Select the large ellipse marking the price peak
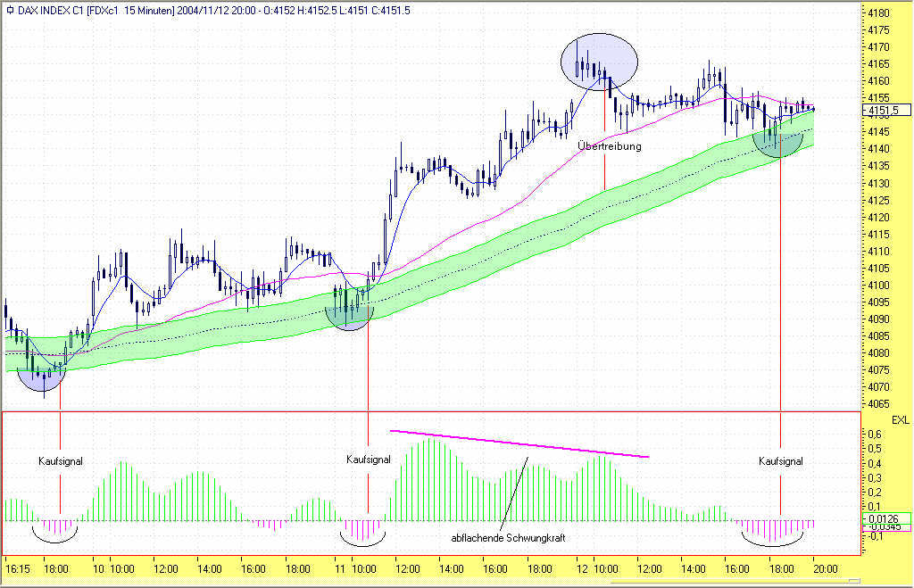Screen dimensions: 914x588 tap(599, 62)
